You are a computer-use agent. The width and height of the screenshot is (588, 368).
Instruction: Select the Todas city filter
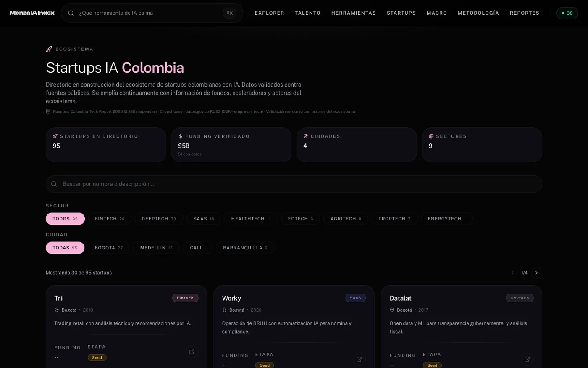[65, 248]
